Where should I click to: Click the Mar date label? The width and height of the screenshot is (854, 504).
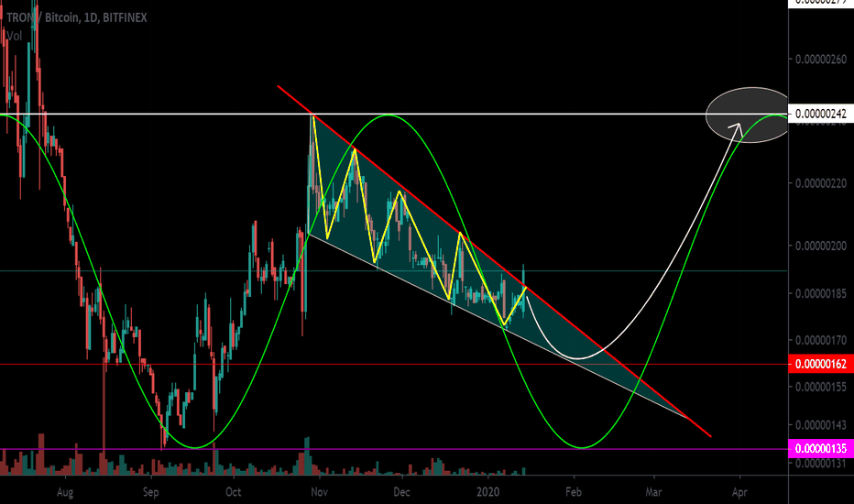point(653,492)
